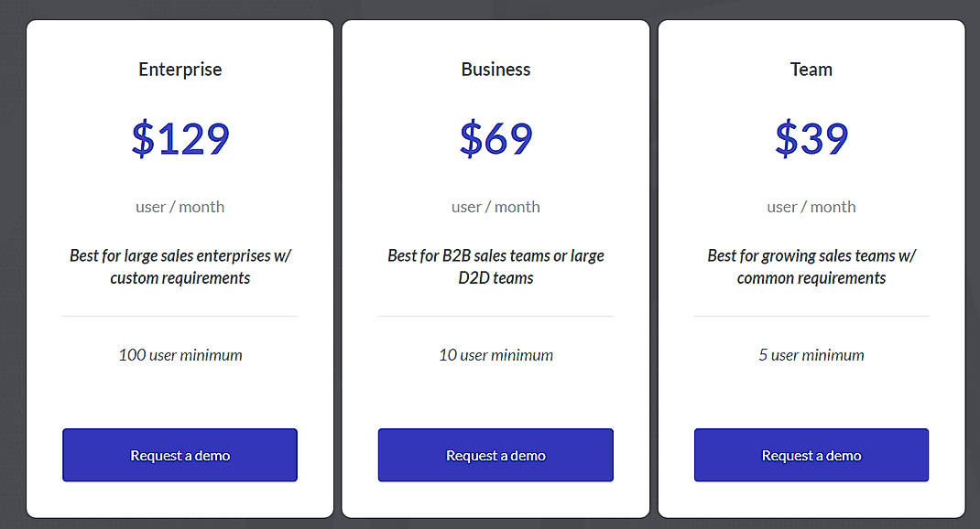The height and width of the screenshot is (529, 980).
Task: Click user / month under the $39 price
Action: [x=811, y=206]
